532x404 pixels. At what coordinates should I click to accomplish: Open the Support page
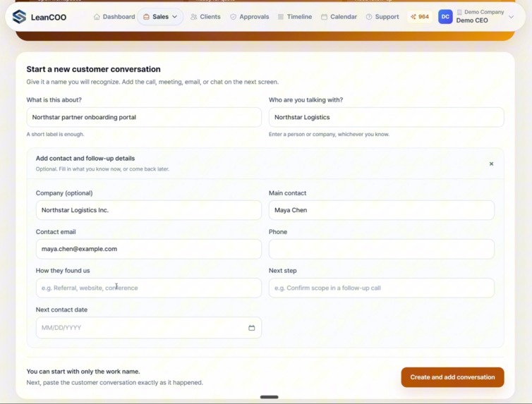382,17
